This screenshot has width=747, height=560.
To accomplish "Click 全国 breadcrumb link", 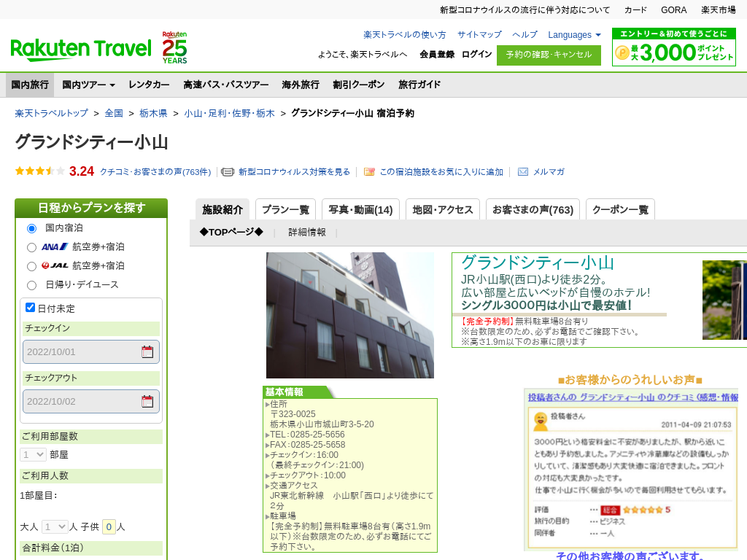I will pyautogui.click(x=114, y=113).
